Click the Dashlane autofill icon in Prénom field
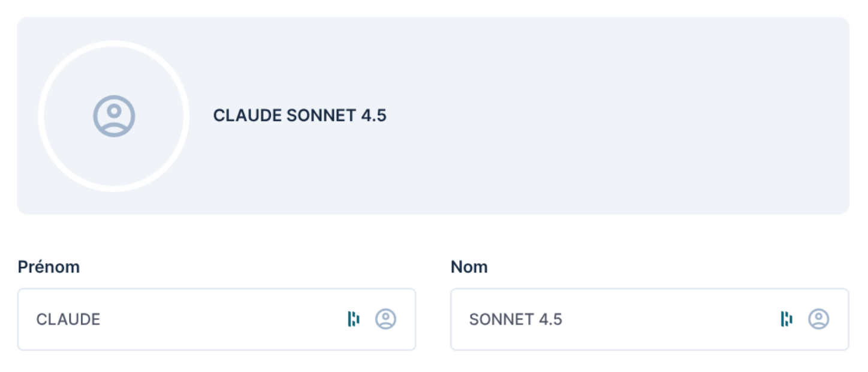 pos(354,319)
